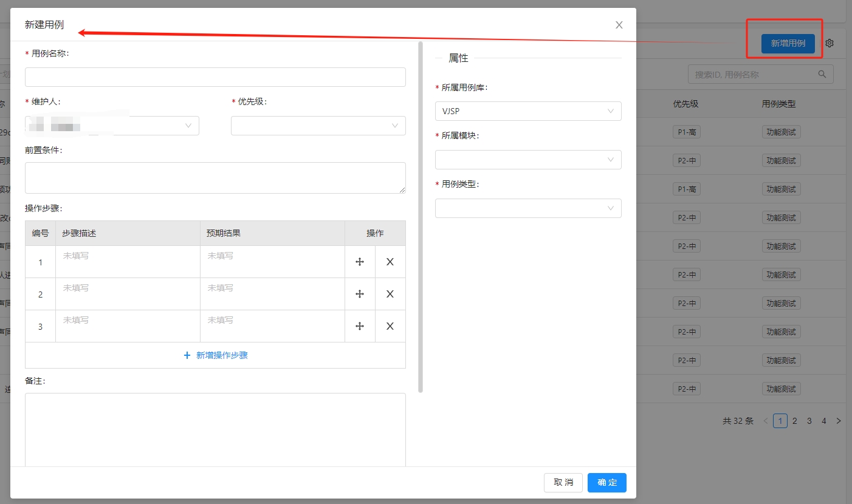Click the 编号 column header in steps table

(x=40, y=233)
